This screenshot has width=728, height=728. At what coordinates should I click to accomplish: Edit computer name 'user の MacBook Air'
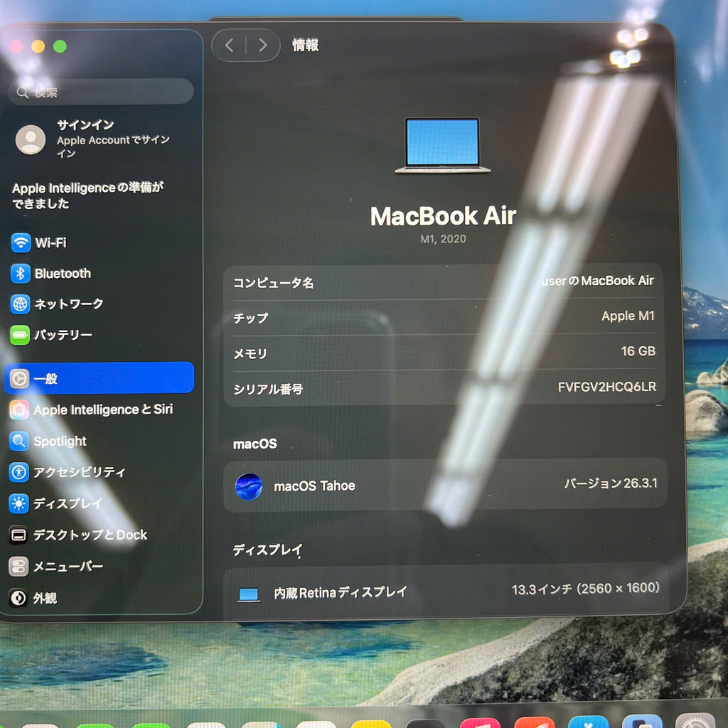click(597, 280)
